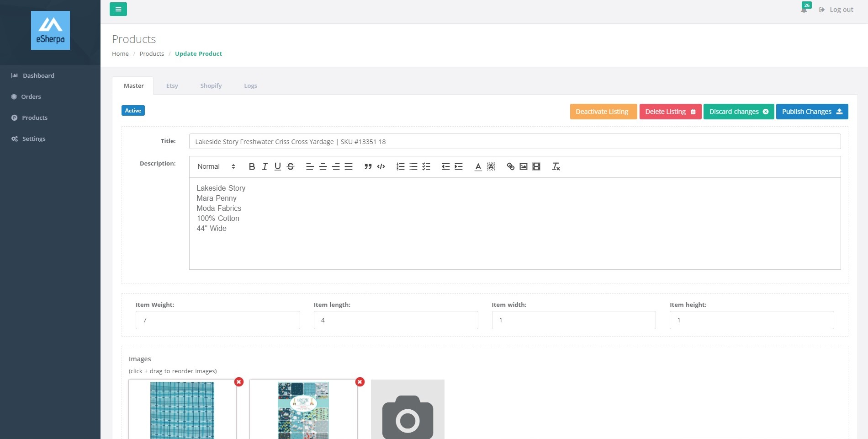Click Publish Changes button
This screenshot has height=439, width=868.
click(x=812, y=112)
